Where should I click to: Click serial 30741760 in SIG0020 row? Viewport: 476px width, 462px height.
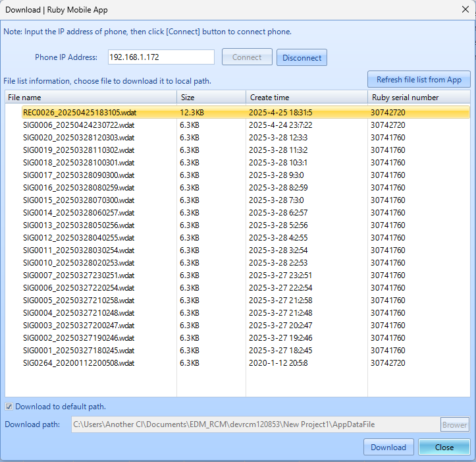[x=388, y=137]
